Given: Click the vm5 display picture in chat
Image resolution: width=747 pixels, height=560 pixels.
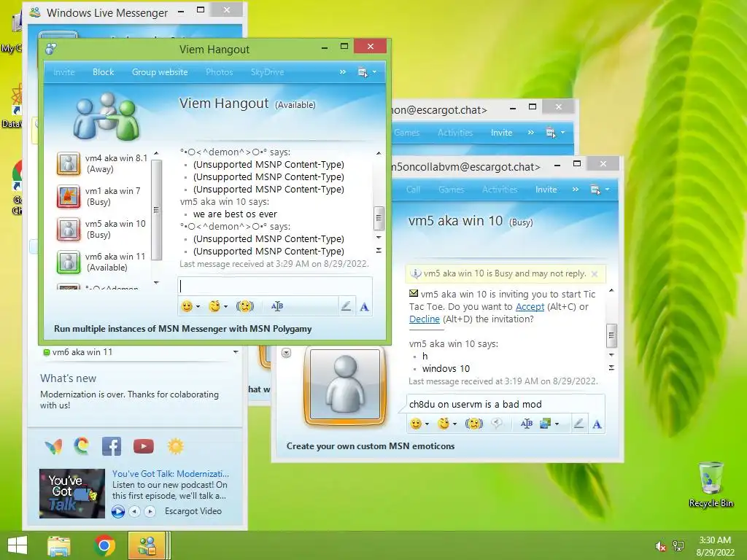Looking at the screenshot, I should click(x=345, y=385).
